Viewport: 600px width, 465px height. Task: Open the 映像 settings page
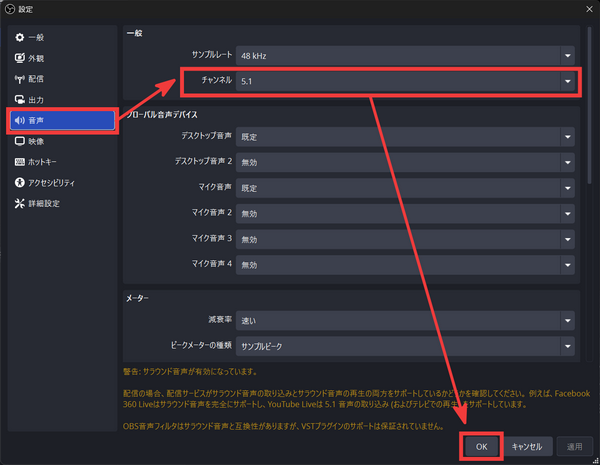[62, 141]
